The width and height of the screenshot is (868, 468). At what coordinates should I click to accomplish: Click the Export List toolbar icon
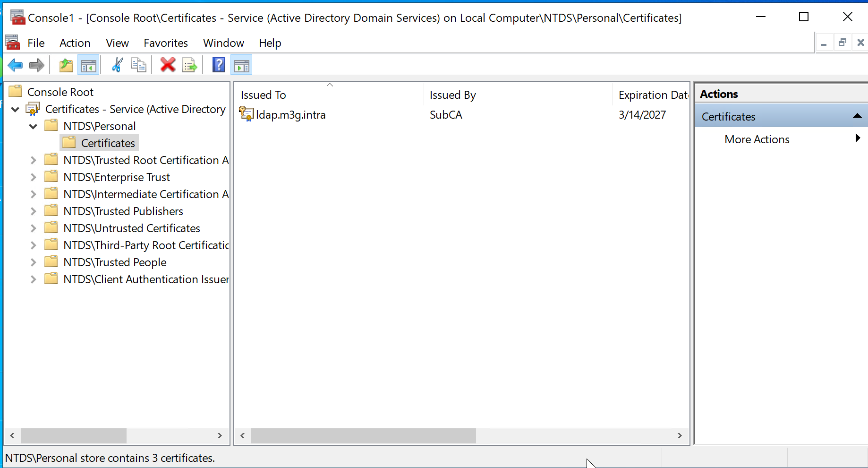click(x=190, y=65)
